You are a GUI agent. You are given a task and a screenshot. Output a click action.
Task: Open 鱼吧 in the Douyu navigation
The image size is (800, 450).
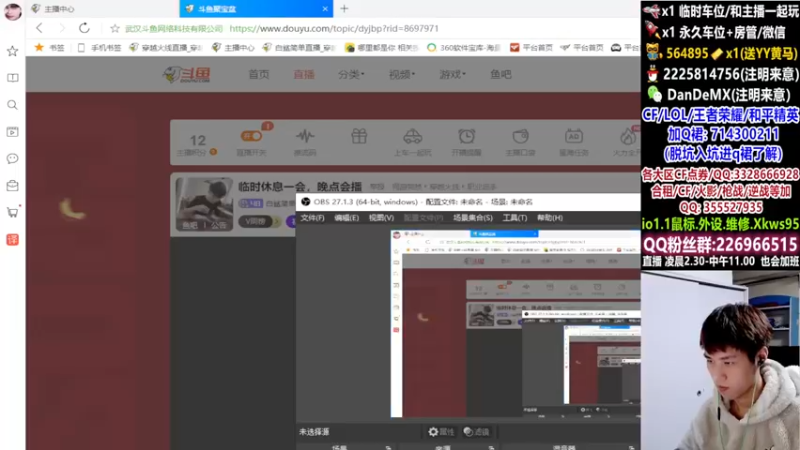[x=501, y=74]
